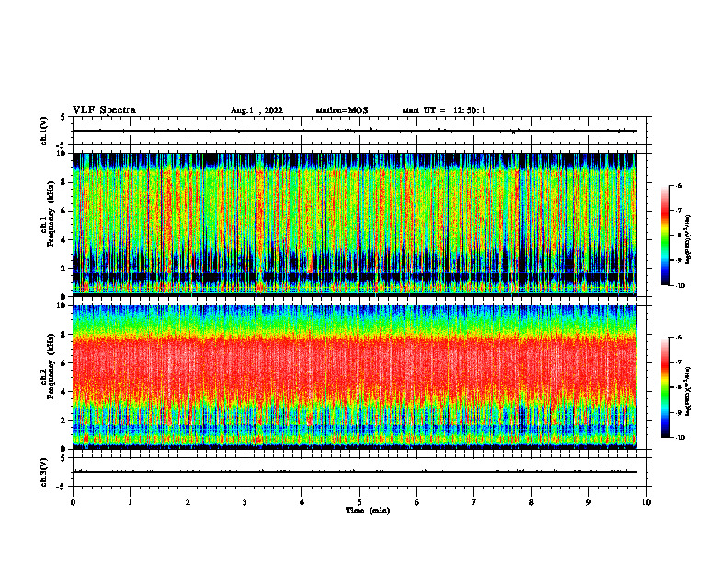Select the "start UT = 12:50:1" header text
The width and height of the screenshot is (728, 563).
(444, 110)
